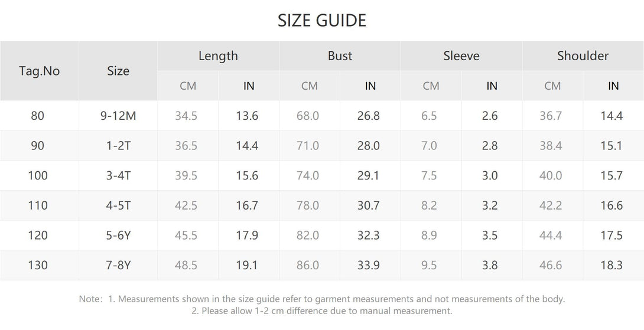Click the 34.5 length CM value

click(186, 116)
